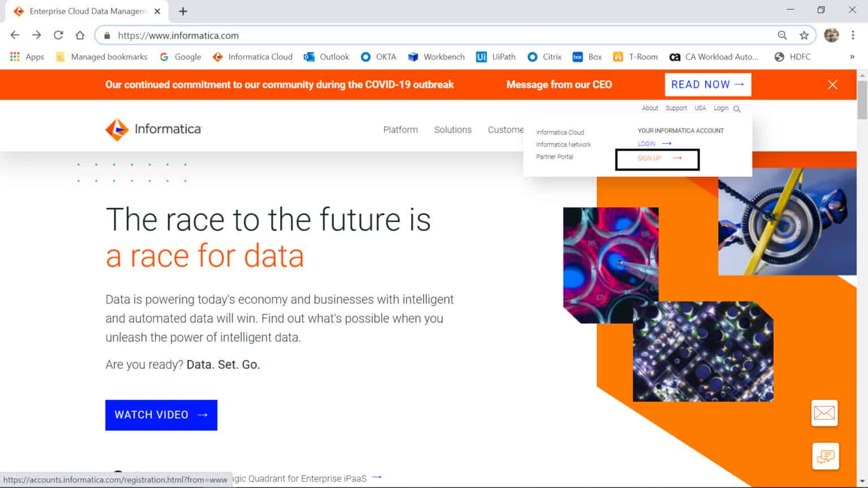Bookmark this page with the star icon

[804, 35]
